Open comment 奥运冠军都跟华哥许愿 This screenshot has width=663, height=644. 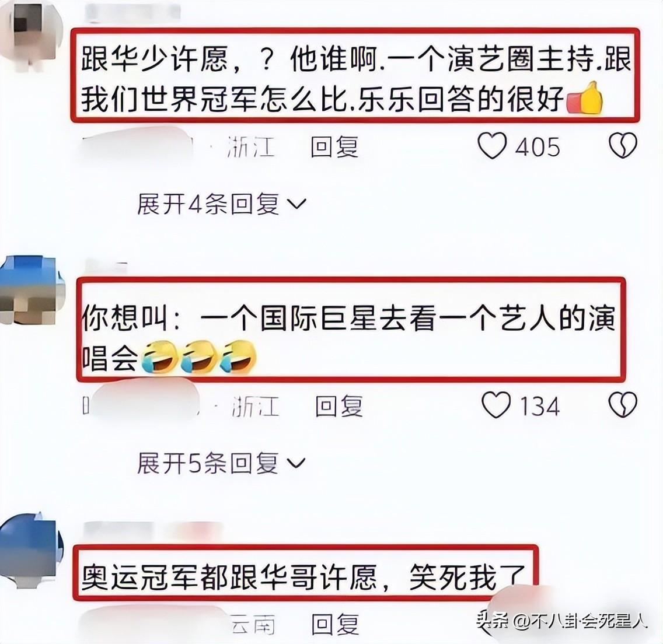pyautogui.click(x=303, y=577)
